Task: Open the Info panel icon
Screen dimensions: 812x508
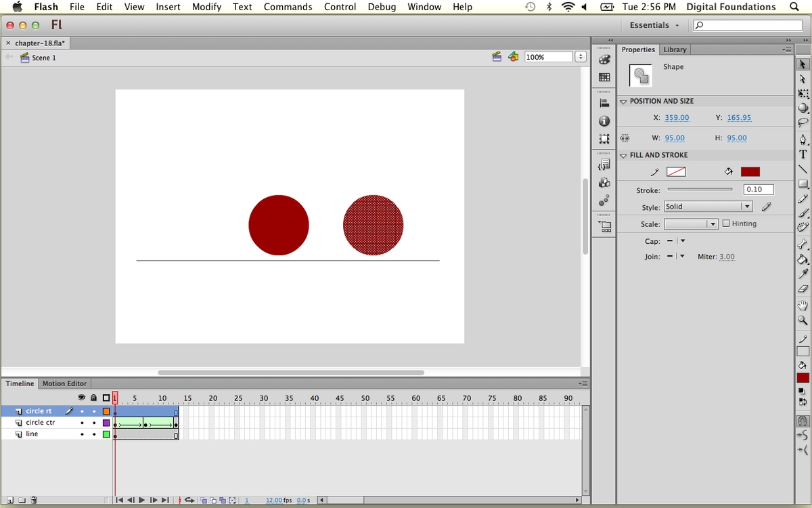Action: pyautogui.click(x=604, y=121)
